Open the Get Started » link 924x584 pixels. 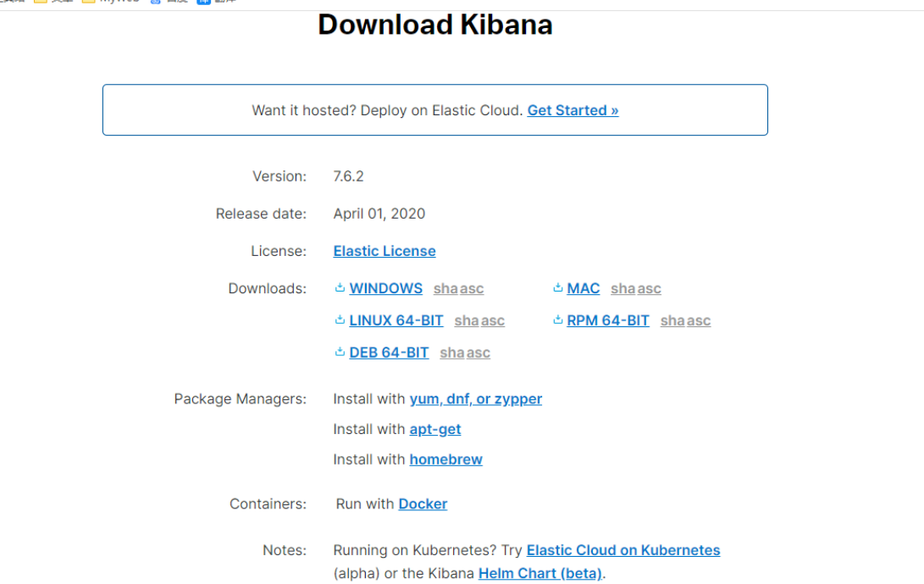tap(573, 110)
